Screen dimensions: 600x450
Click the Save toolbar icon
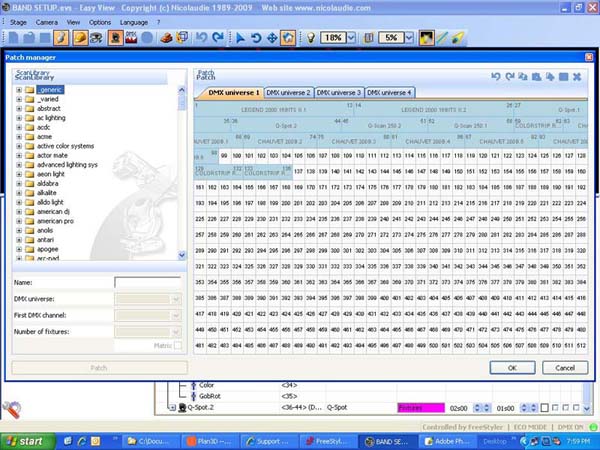45,38
